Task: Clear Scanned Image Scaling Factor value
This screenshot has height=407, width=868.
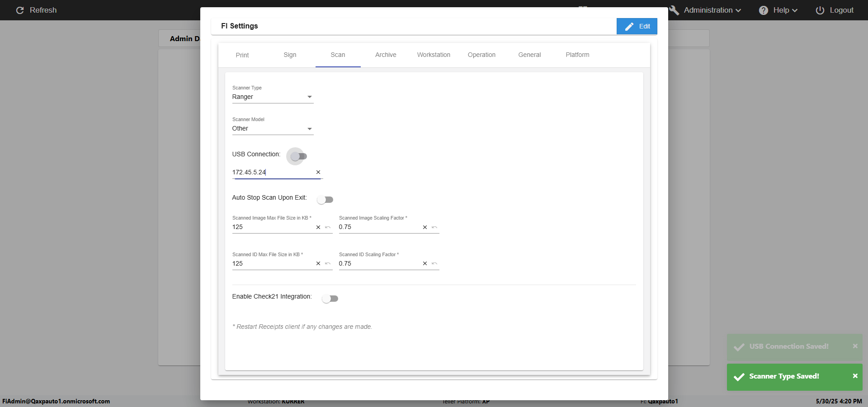Action: 425,227
